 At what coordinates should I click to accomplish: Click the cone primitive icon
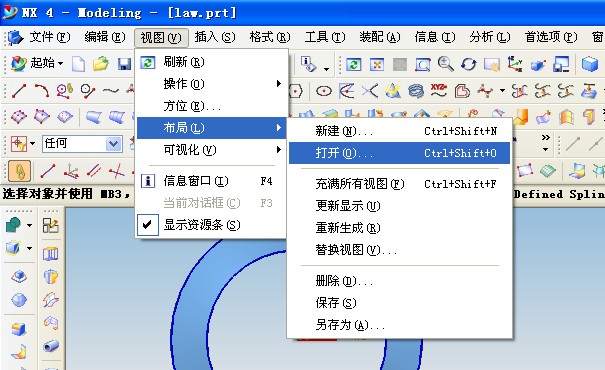tap(393, 91)
